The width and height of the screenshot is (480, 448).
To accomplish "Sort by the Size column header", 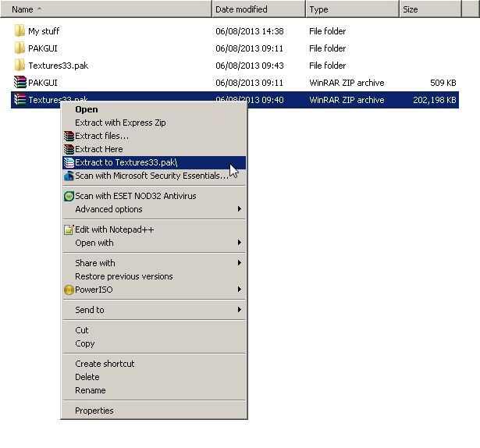I will [430, 9].
